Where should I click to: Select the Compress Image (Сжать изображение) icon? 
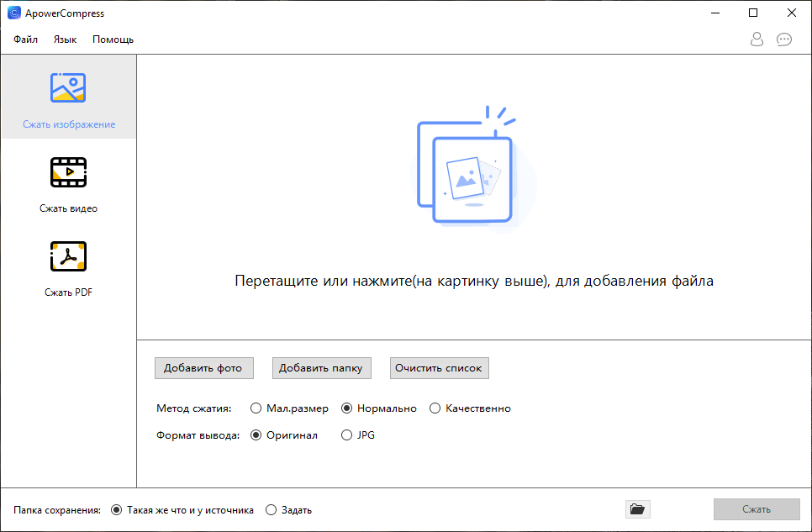coord(68,87)
